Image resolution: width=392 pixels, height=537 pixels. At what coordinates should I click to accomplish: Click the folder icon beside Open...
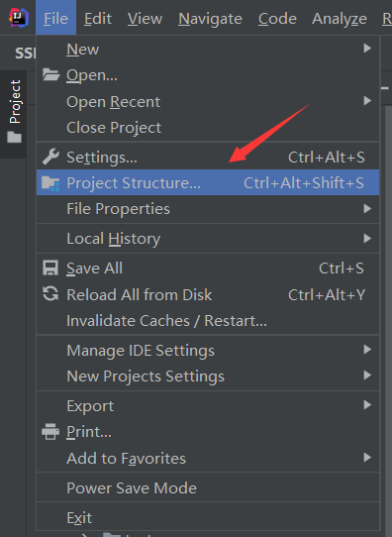(50, 74)
